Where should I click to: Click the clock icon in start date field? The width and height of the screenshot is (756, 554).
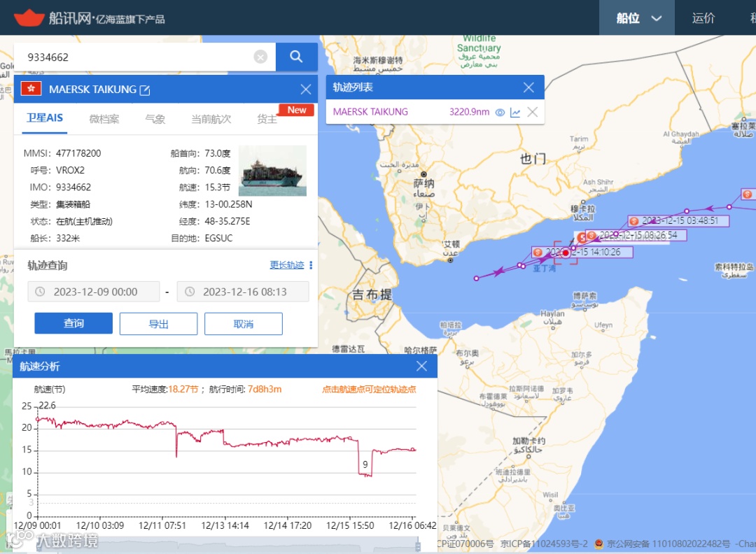point(41,292)
